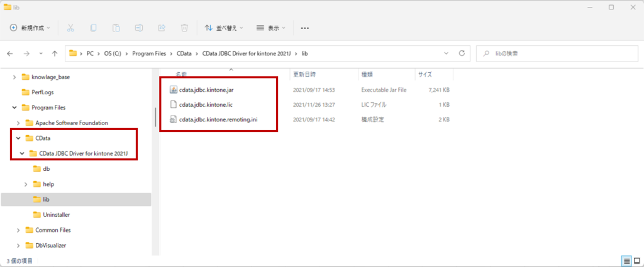Click the Executable Jar File type cell

(384, 89)
